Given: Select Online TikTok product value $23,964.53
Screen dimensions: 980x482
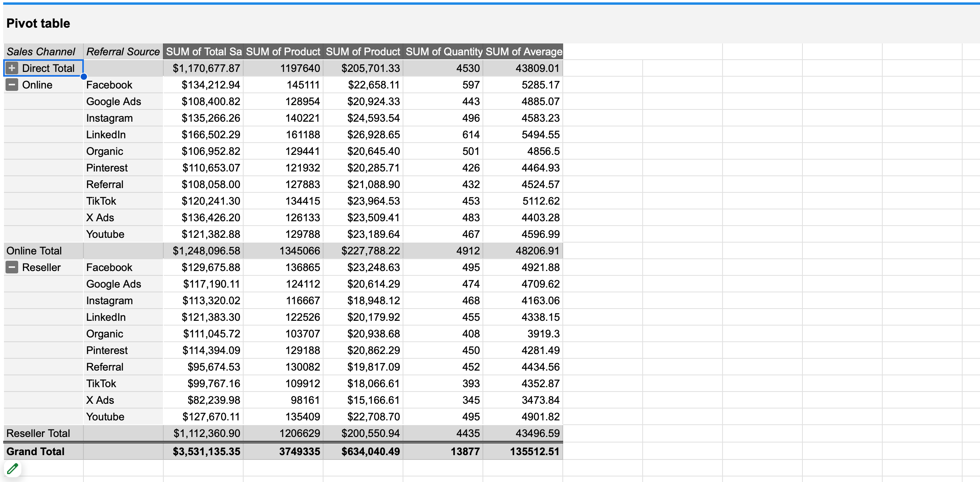Looking at the screenshot, I should [x=363, y=201].
